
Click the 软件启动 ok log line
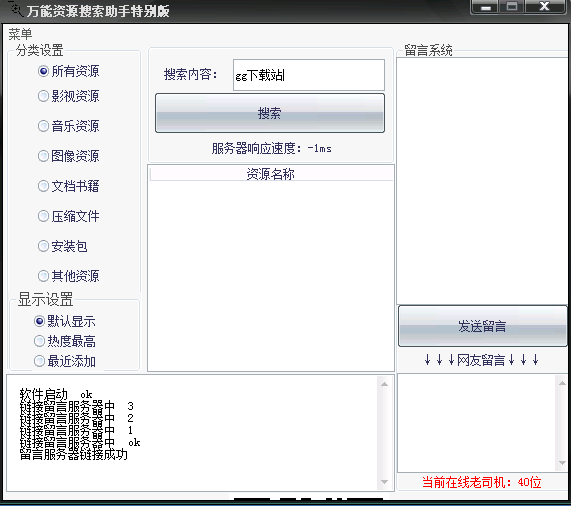[56, 394]
